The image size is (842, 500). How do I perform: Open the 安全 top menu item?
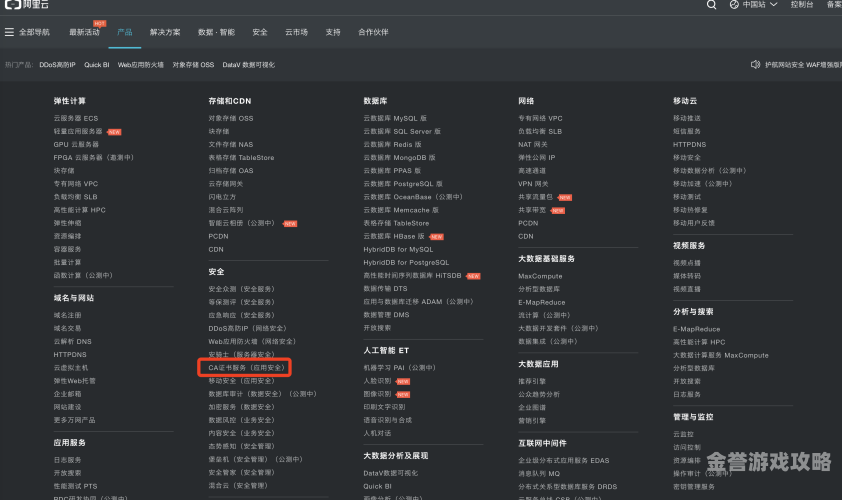coord(260,32)
